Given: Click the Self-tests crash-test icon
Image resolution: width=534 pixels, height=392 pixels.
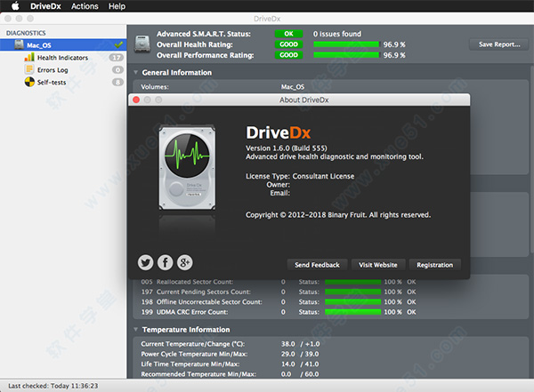Looking at the screenshot, I should [29, 82].
